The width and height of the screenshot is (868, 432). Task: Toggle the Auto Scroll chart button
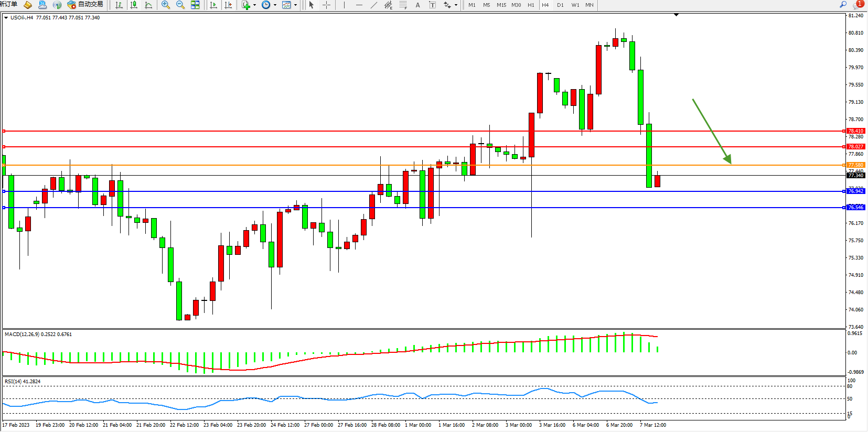click(x=213, y=5)
